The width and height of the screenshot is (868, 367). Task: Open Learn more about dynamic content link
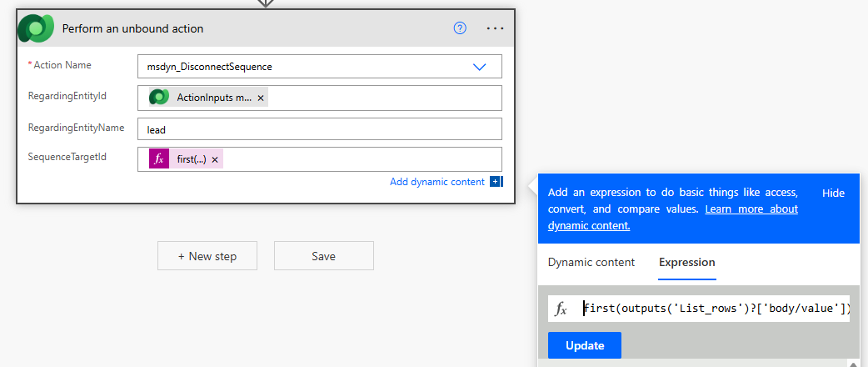[x=751, y=209]
